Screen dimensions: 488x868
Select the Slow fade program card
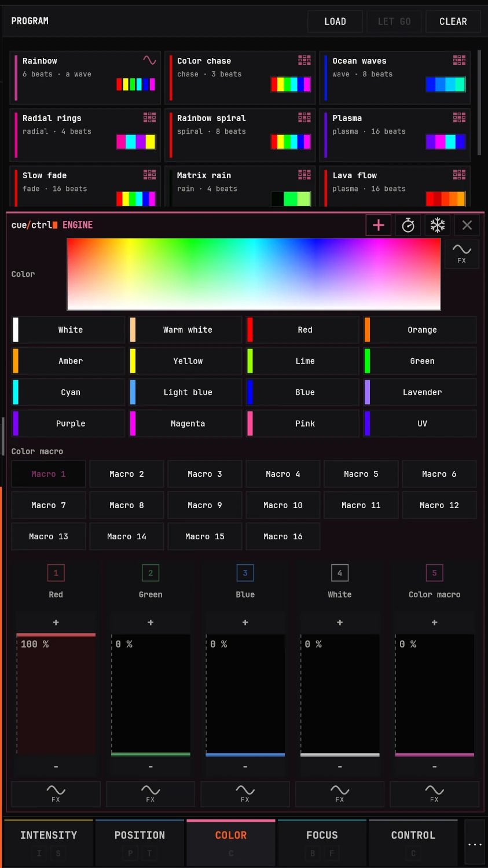click(x=85, y=186)
